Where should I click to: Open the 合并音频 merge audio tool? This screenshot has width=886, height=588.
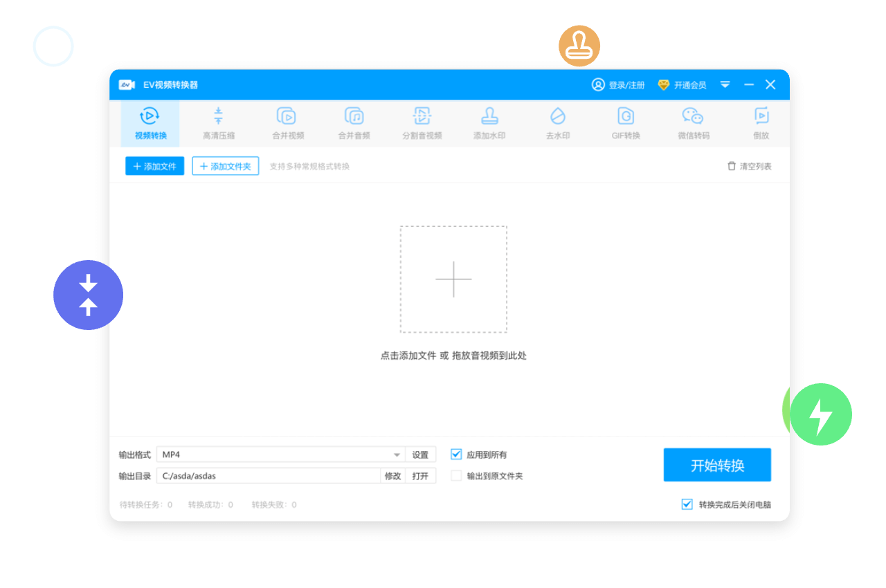(354, 123)
